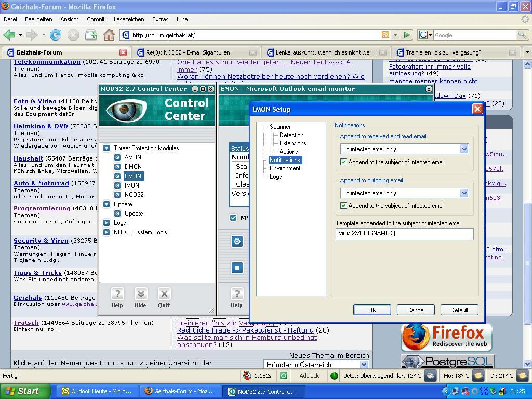
Task: Click the NOD32 scanner module icon
Action: point(117,195)
